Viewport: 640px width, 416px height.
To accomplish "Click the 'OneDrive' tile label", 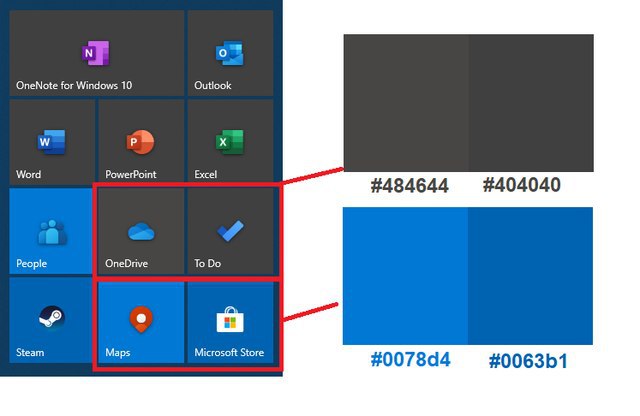I will tap(127, 263).
